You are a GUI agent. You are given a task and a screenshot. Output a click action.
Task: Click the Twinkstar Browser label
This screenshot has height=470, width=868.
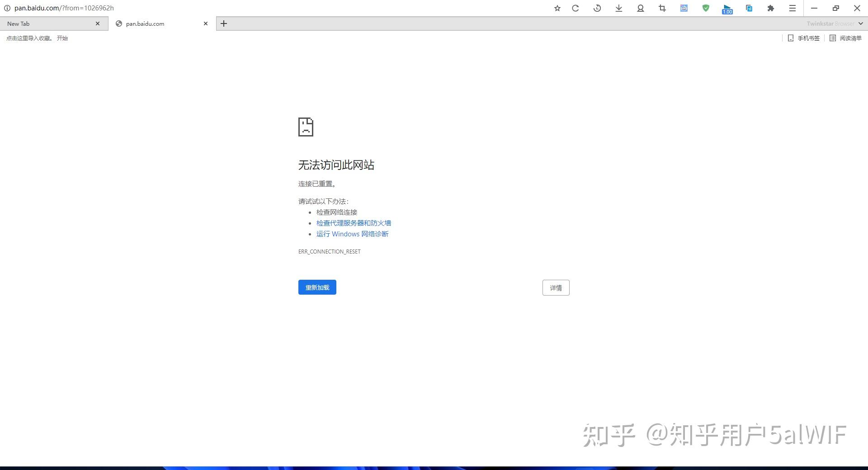830,23
